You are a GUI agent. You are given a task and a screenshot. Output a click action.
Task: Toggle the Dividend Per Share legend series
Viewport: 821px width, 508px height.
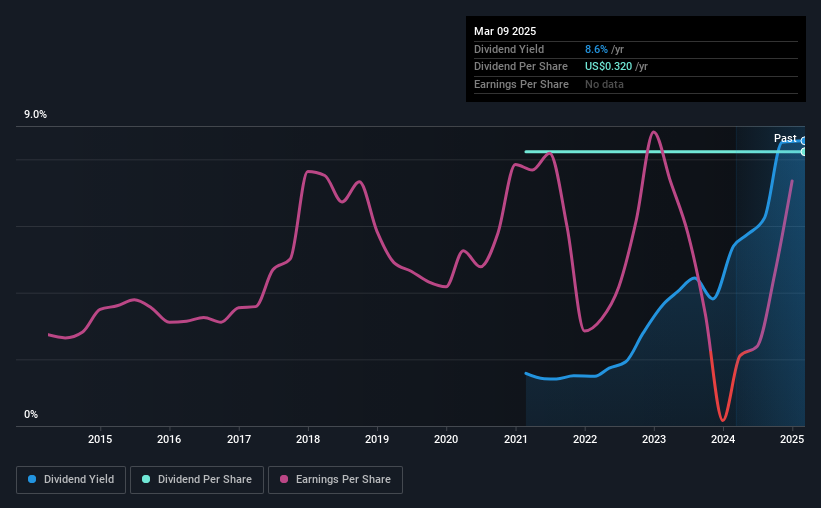pos(197,480)
